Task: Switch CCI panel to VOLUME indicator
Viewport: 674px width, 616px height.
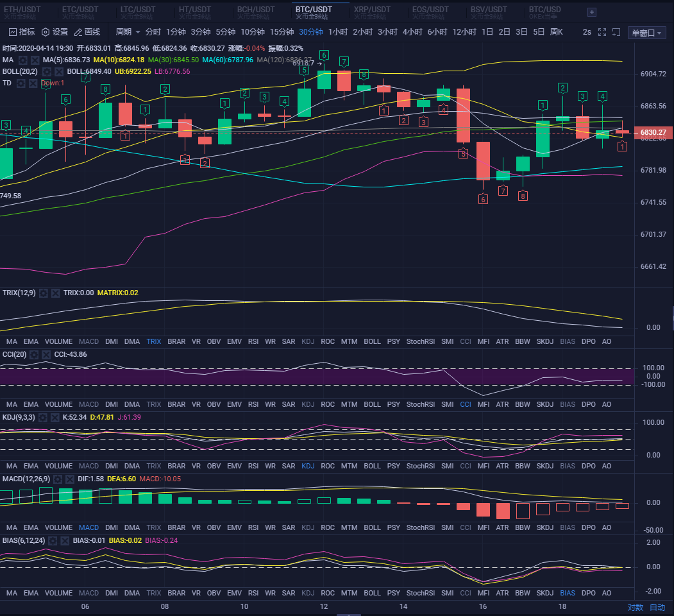Action: click(58, 404)
